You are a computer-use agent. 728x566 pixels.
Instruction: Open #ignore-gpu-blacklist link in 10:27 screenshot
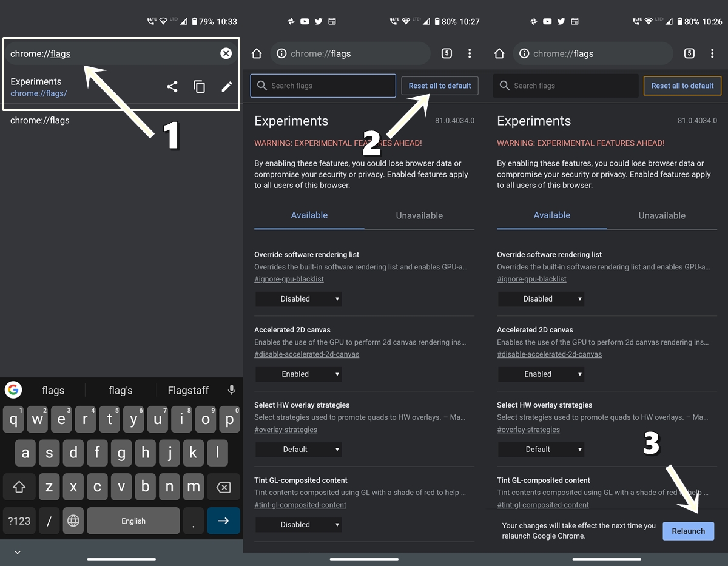289,279
